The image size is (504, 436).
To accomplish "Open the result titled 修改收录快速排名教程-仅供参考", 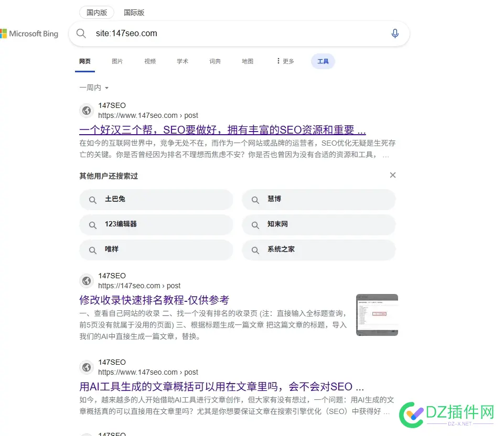I will (155, 300).
